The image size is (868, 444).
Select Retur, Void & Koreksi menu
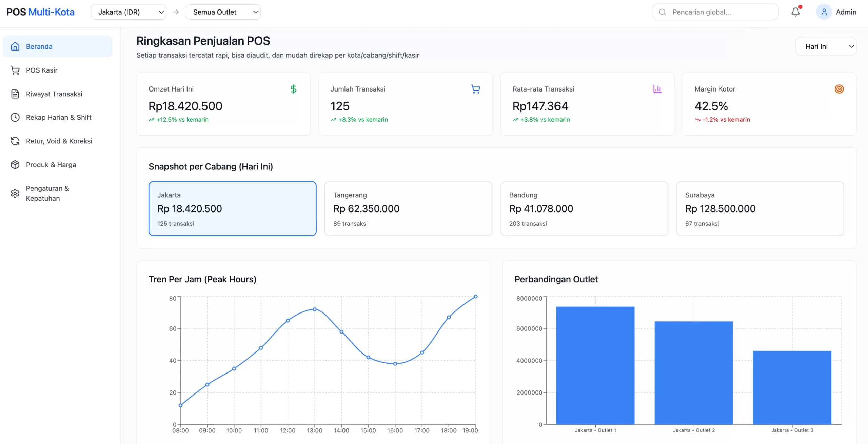coord(59,141)
